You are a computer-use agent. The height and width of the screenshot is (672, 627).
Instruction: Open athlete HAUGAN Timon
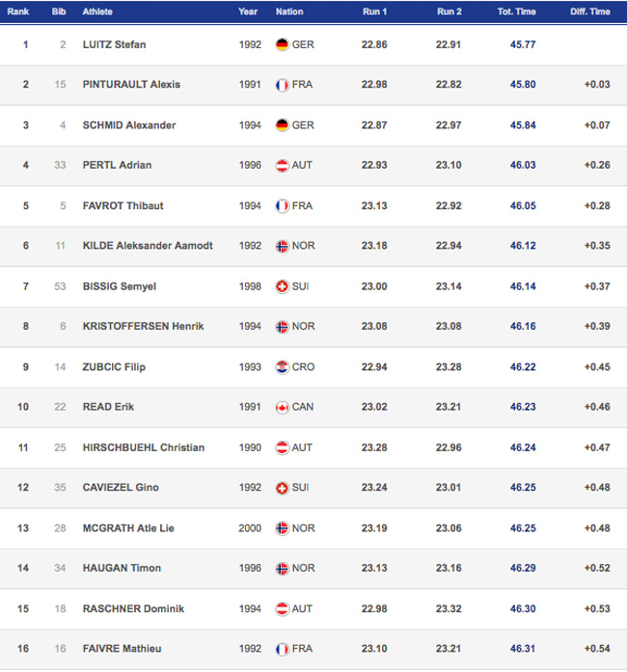[122, 568]
